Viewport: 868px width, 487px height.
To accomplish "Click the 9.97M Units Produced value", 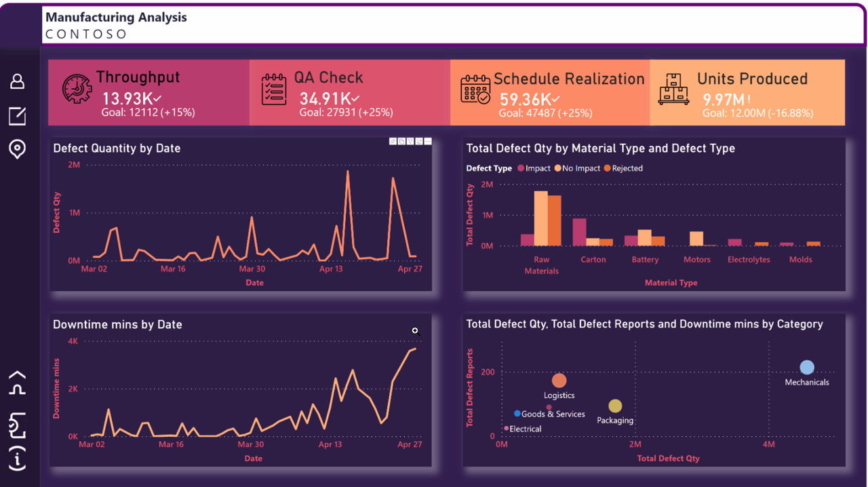I will coord(723,99).
